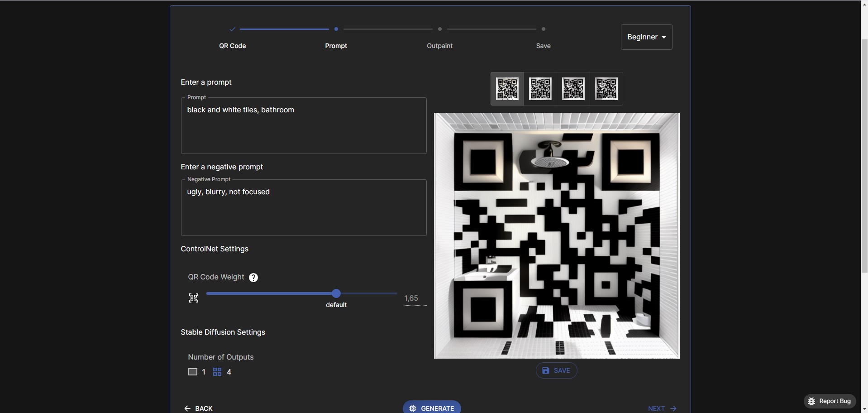Click the QR scan icon beside slider

pos(194,298)
